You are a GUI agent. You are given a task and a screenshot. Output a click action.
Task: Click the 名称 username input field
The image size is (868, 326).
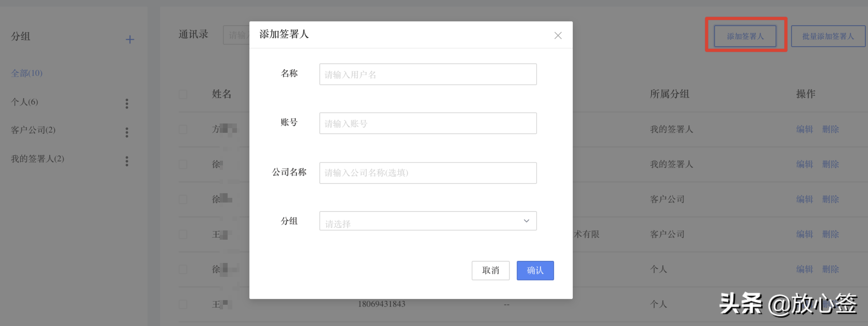428,74
